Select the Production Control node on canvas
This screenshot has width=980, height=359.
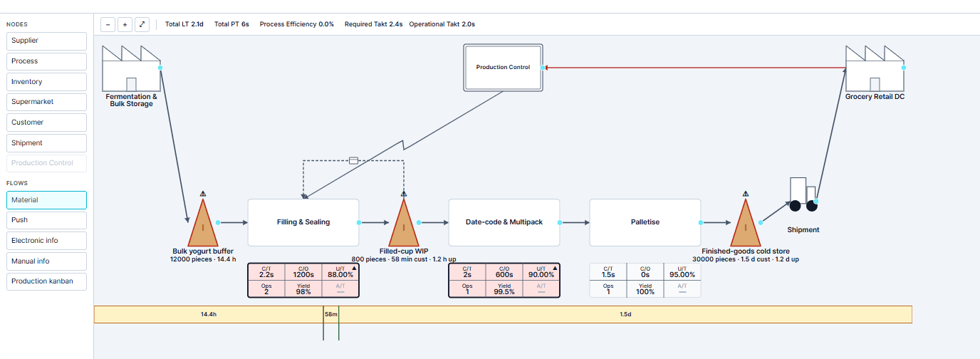(503, 68)
